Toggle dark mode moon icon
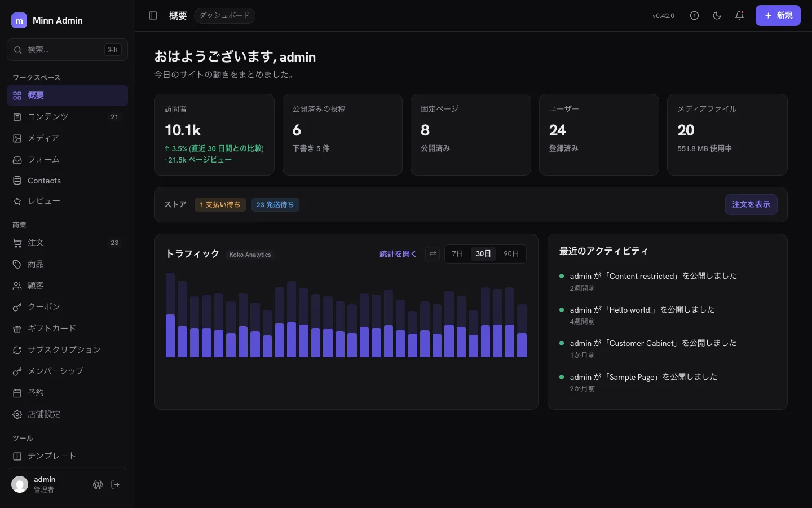This screenshot has width=812, height=508. (x=717, y=16)
